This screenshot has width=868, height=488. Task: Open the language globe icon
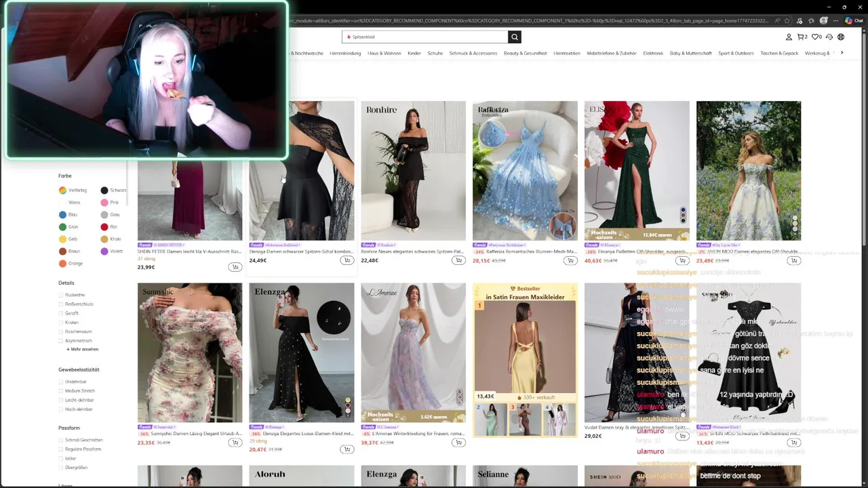(x=841, y=37)
